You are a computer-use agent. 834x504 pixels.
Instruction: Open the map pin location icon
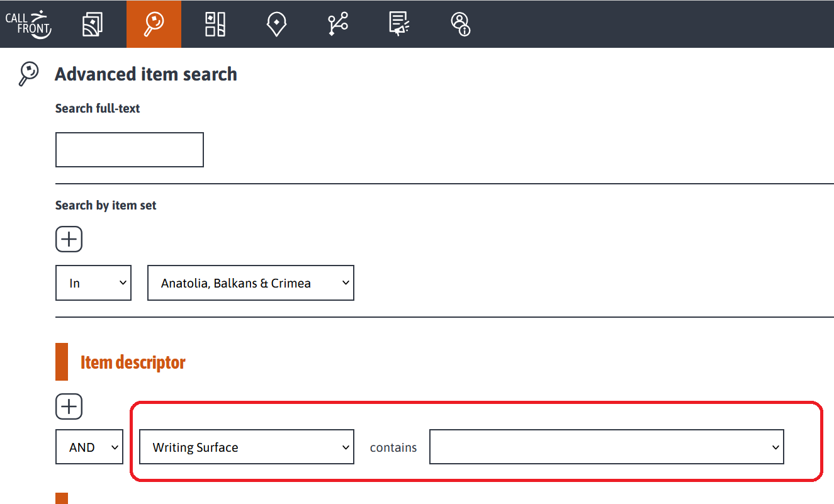(x=276, y=25)
